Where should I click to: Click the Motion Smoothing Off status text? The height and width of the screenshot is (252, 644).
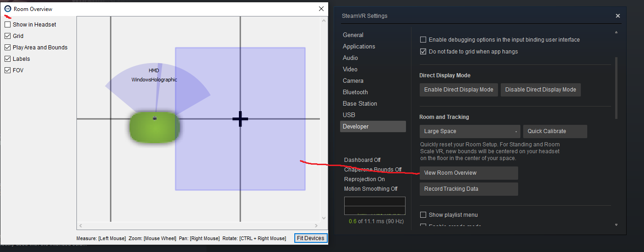371,189
